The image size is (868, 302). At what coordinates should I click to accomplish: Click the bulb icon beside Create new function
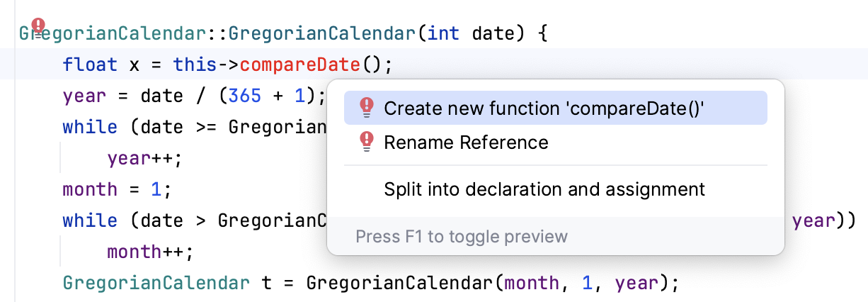pyautogui.click(x=366, y=108)
